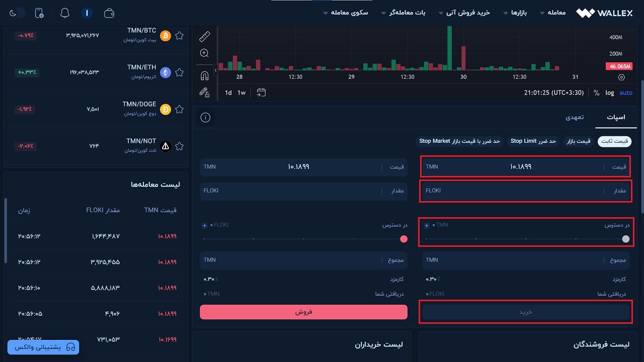Set chart range to 1w

point(242,93)
